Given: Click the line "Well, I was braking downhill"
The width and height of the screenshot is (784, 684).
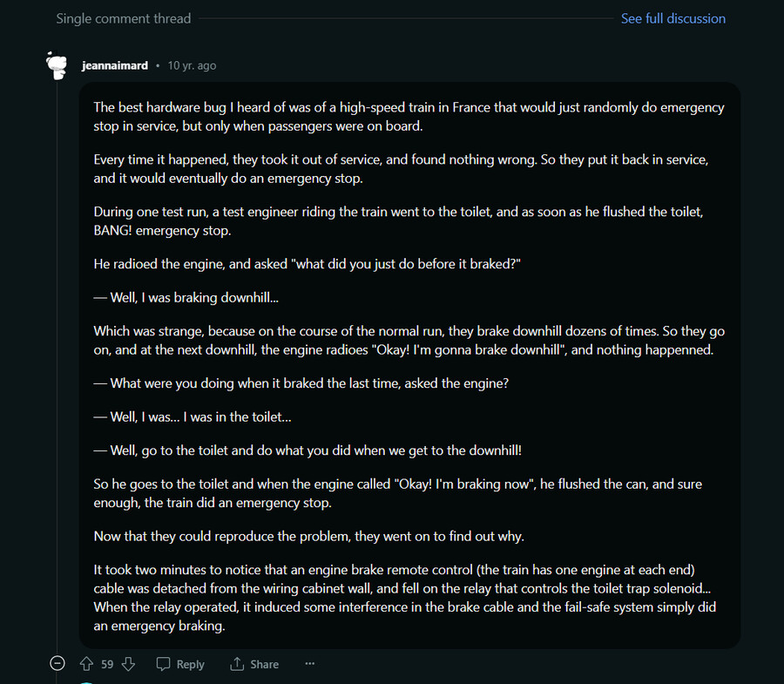Looking at the screenshot, I should pos(186,297).
